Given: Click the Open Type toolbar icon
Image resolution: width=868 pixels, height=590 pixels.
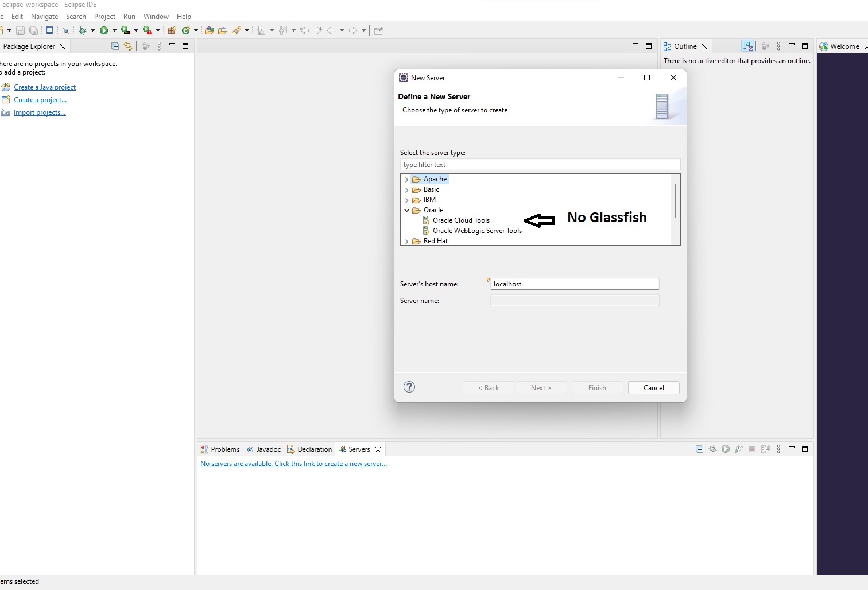Looking at the screenshot, I should click(x=209, y=30).
